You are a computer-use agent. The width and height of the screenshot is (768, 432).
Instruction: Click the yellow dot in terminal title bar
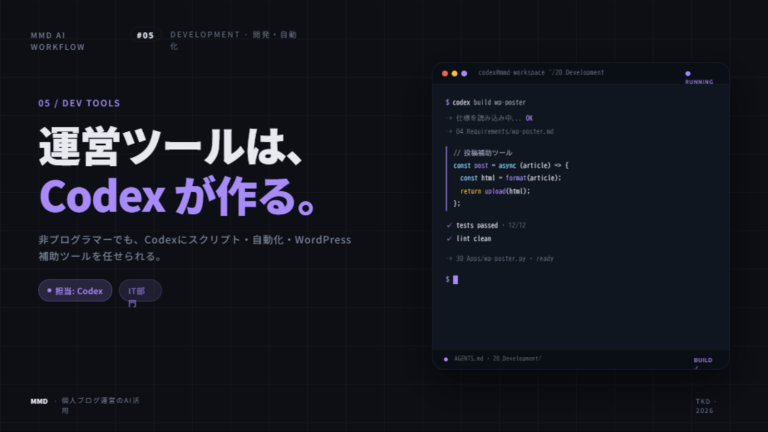click(x=455, y=73)
